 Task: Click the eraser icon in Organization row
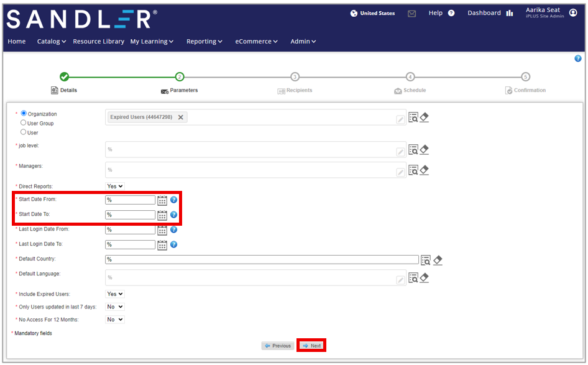(x=424, y=118)
